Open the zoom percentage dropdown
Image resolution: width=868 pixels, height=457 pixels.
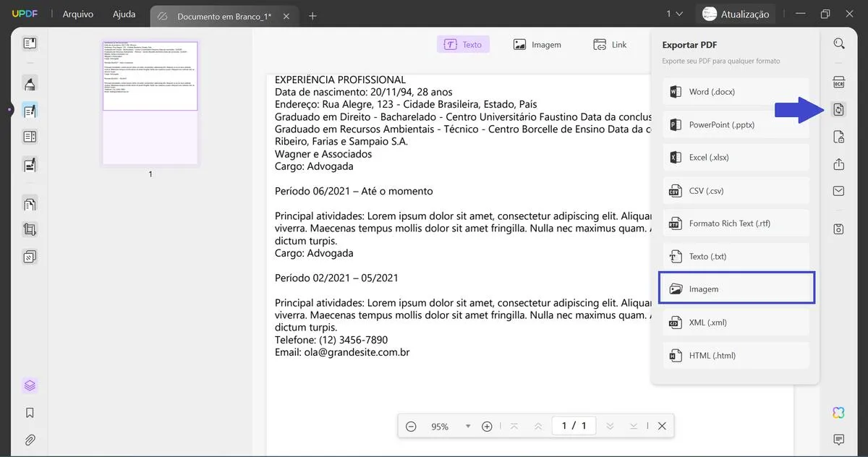tap(467, 426)
